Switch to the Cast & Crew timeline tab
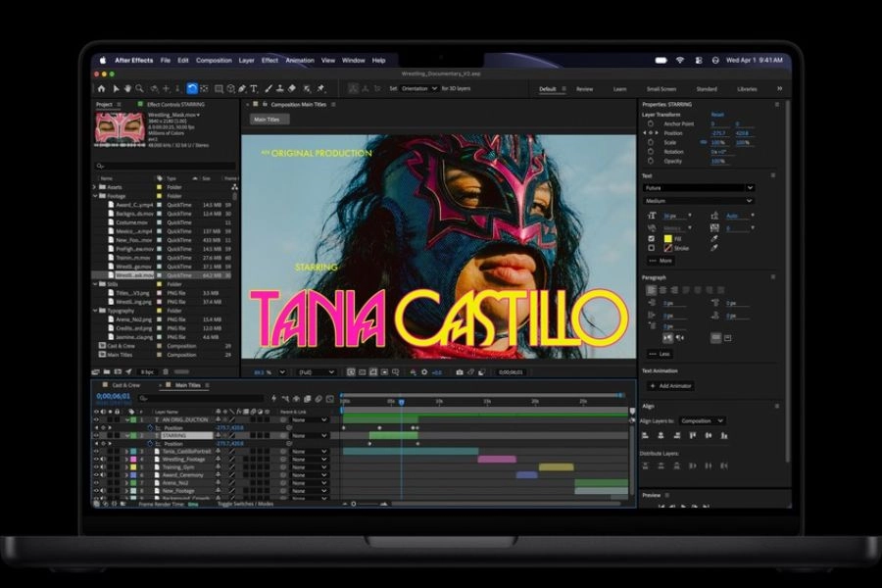 click(126, 385)
